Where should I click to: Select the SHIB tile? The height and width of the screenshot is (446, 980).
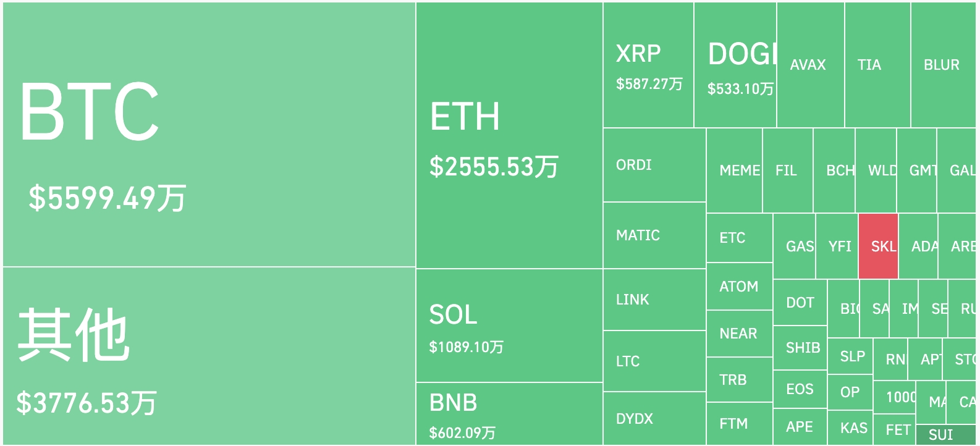800,348
